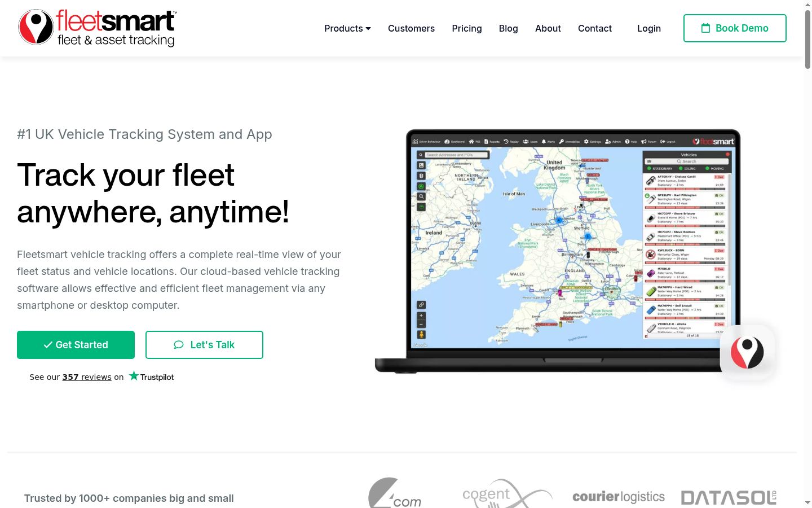Click the DATASOL company logo
The image size is (812, 508).
pos(729,497)
